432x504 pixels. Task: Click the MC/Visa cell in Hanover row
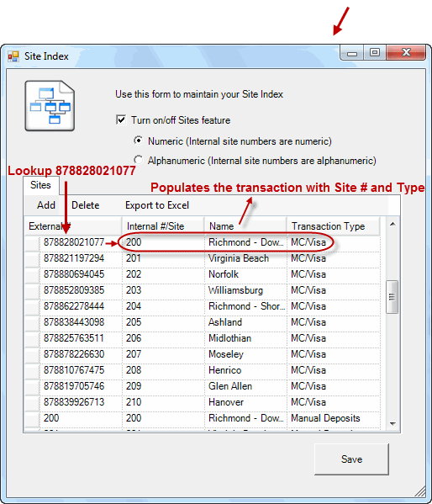334,403
